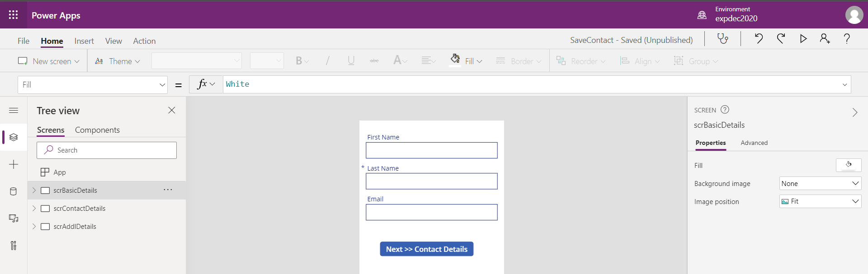Viewport: 868px width, 274px height.
Task: Run the App checker stethoscope icon
Action: click(x=723, y=39)
